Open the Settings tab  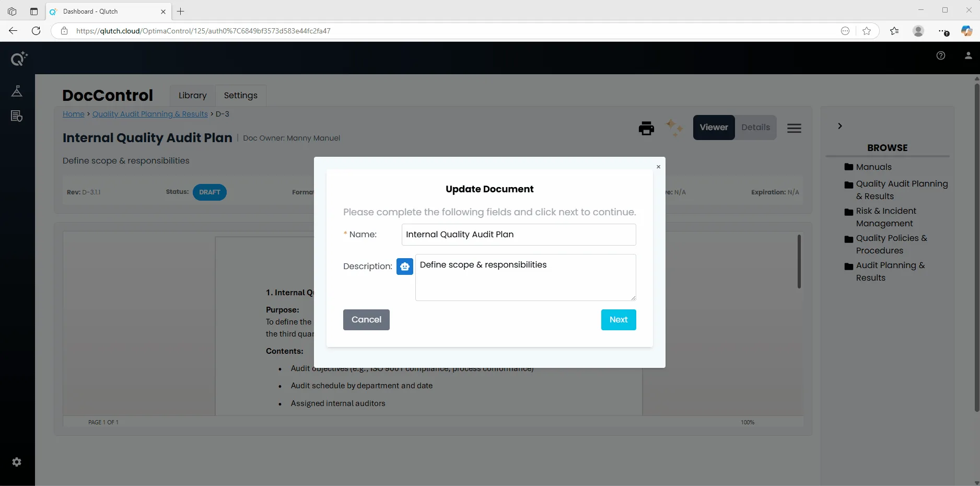pyautogui.click(x=241, y=96)
